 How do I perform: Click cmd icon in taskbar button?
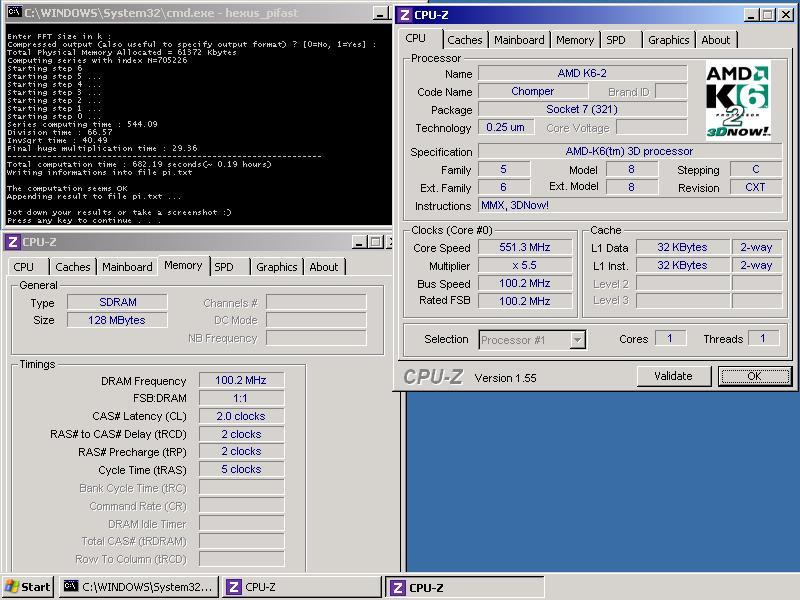[70, 586]
